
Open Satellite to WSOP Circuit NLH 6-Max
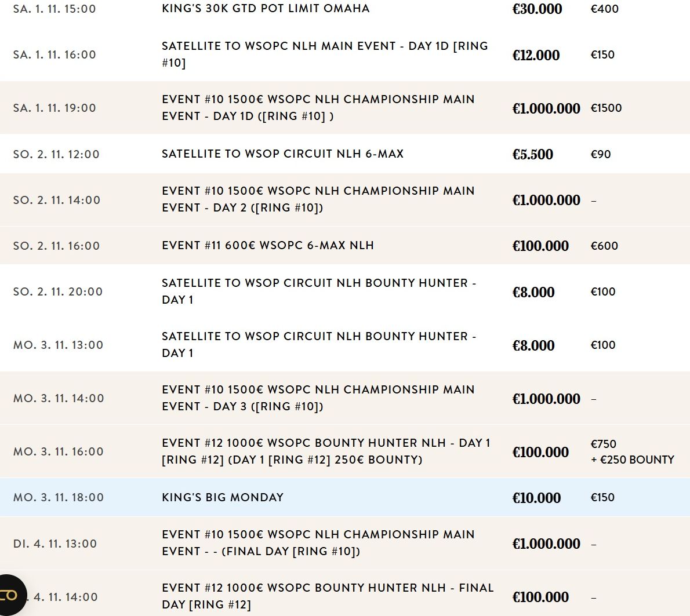pyautogui.click(x=282, y=154)
